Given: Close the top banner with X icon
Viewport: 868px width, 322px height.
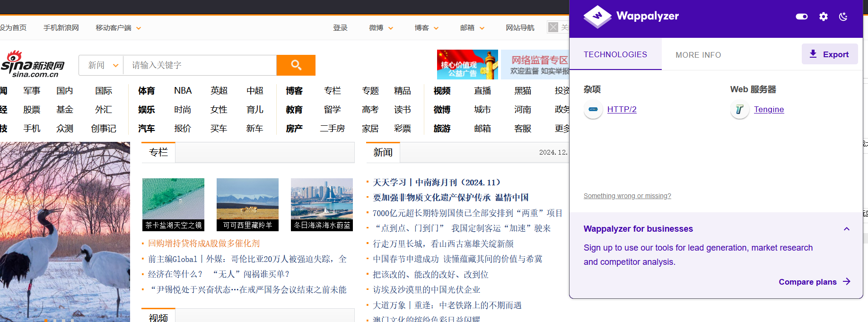Looking at the screenshot, I should [x=553, y=27].
